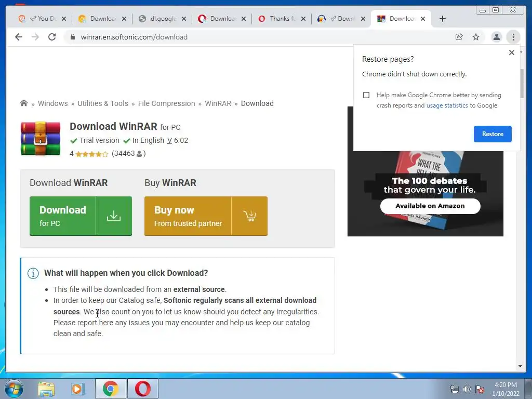Click the (34463) ratings count
Viewport: 532px width, 399px height.
point(129,154)
